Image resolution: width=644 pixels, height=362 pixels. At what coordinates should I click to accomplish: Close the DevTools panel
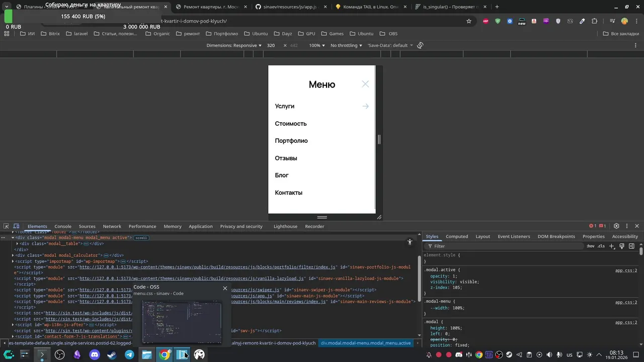point(637,226)
